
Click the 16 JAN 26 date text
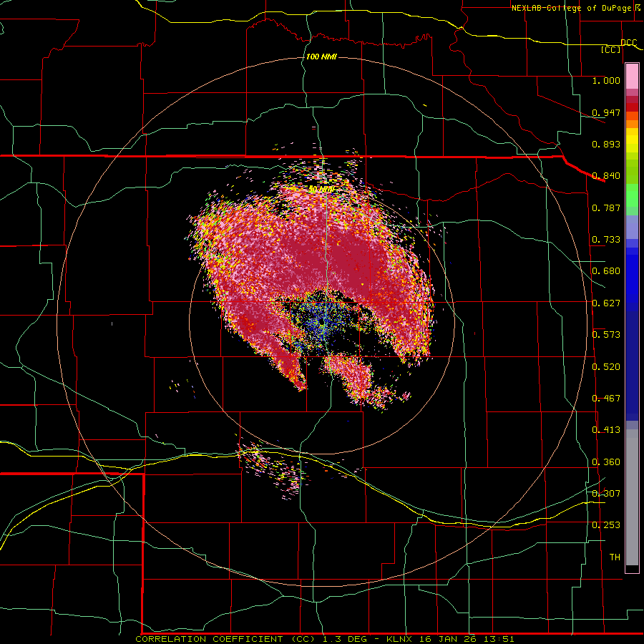tap(448, 639)
